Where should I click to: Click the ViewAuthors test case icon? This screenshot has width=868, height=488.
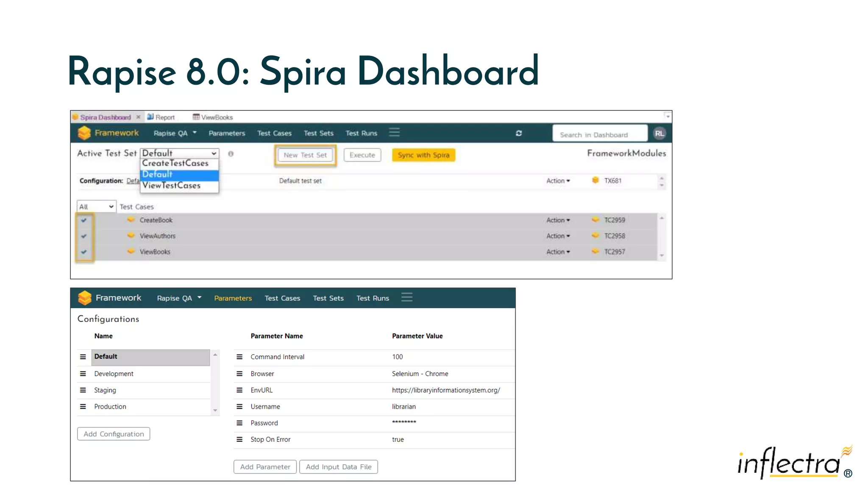click(x=131, y=236)
